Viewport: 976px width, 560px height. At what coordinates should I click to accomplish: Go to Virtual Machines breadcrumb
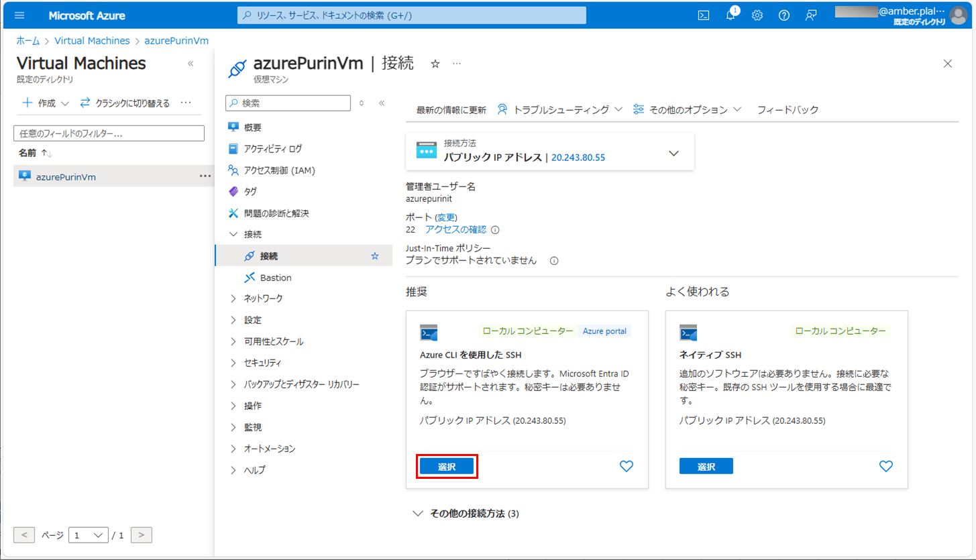[x=93, y=40]
